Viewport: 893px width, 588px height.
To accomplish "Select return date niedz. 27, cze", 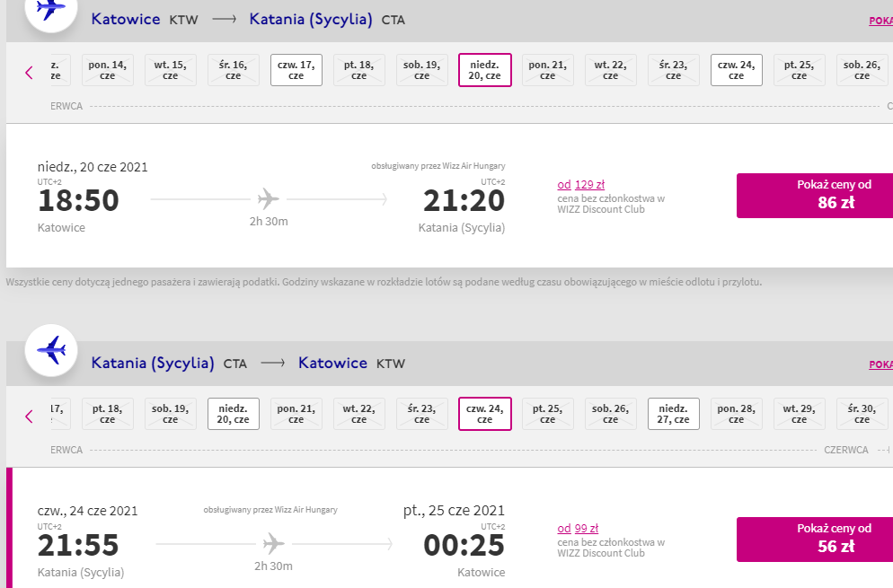I will coord(673,414).
